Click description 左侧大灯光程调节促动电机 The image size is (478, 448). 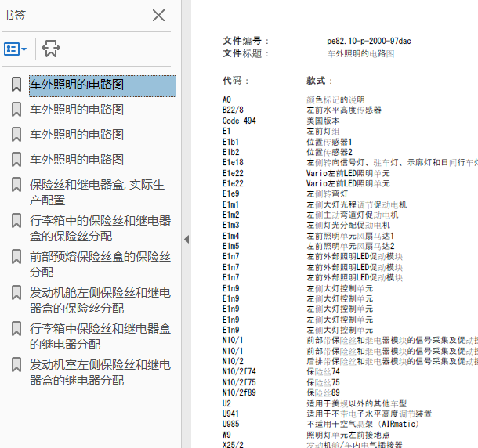point(357,204)
